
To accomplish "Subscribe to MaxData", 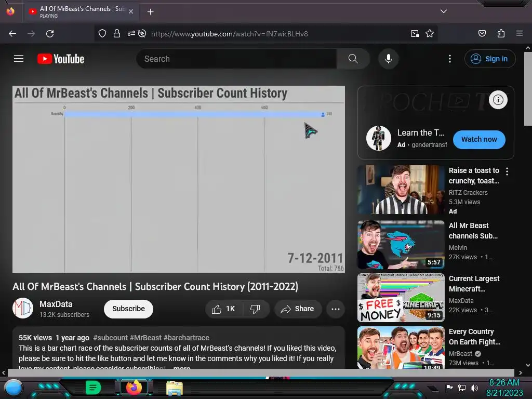I will tap(129, 309).
